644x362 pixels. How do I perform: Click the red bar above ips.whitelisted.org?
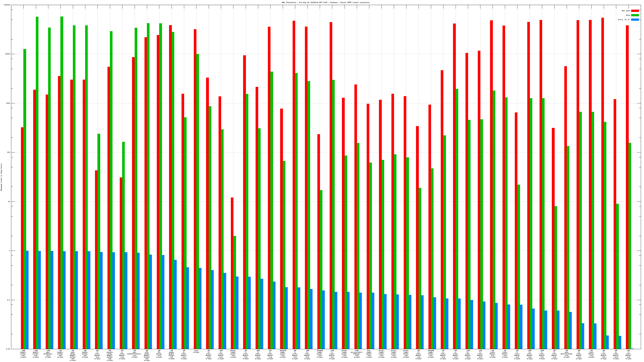(x=566, y=207)
